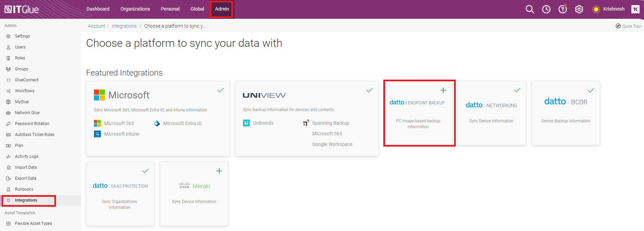
Task: Open Activity Logs from the sidebar
Action: click(x=27, y=157)
